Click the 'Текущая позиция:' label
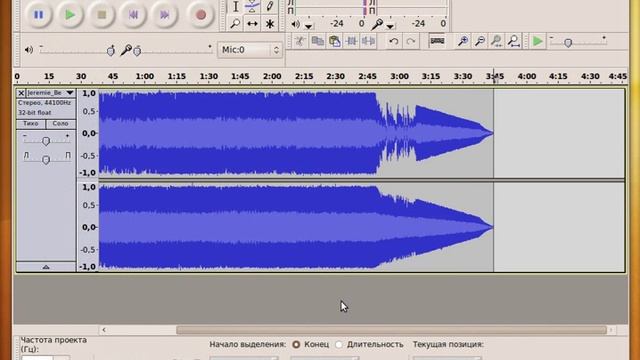The image size is (640, 360). click(448, 344)
